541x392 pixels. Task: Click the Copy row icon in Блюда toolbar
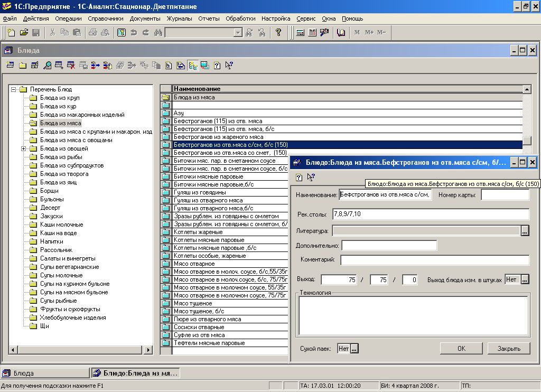click(59, 65)
